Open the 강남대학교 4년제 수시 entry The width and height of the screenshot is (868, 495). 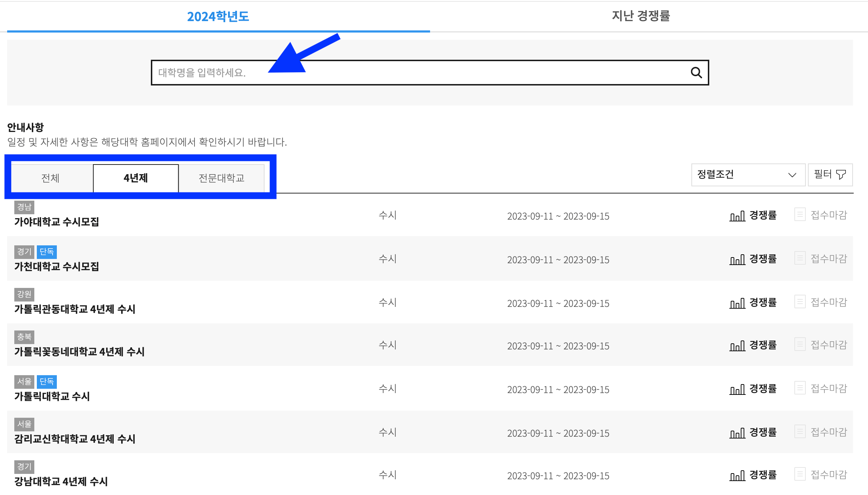(x=61, y=481)
